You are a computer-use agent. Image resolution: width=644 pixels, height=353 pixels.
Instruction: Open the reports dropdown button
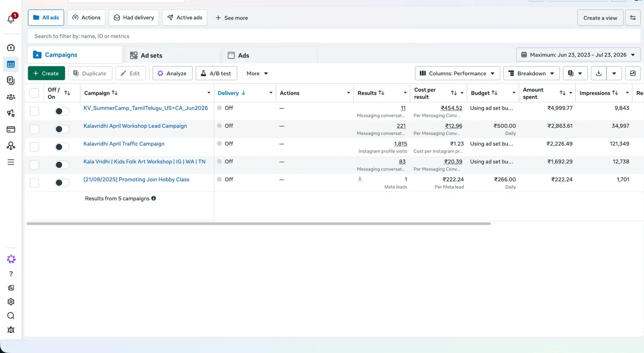[x=575, y=73]
